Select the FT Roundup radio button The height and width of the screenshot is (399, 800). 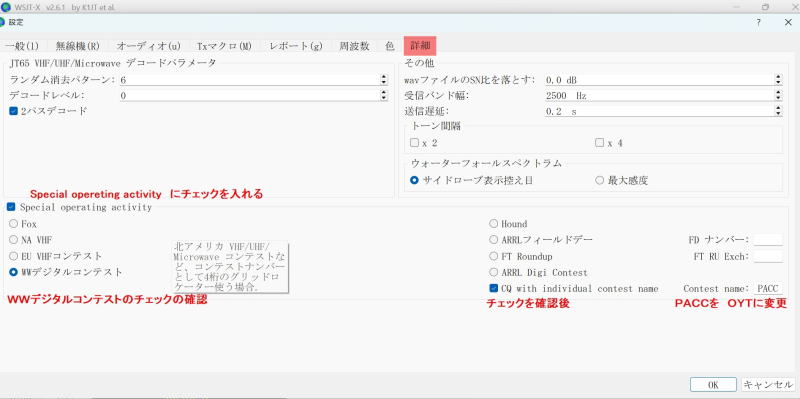(x=493, y=256)
